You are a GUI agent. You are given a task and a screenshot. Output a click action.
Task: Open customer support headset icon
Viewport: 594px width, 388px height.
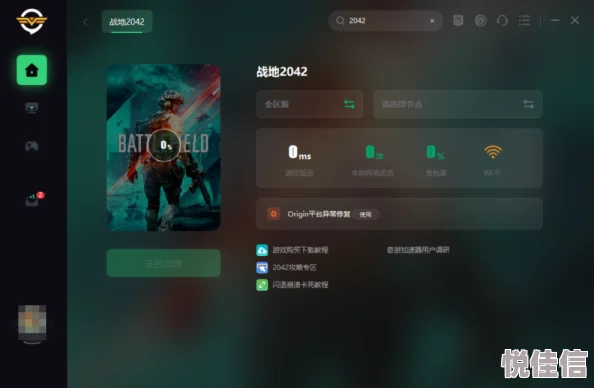502,20
